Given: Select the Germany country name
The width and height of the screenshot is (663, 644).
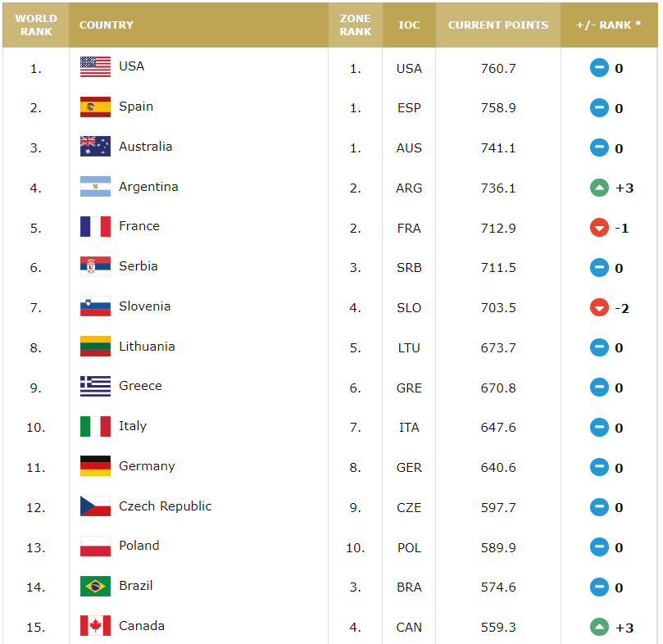Looking at the screenshot, I should pos(147,466).
